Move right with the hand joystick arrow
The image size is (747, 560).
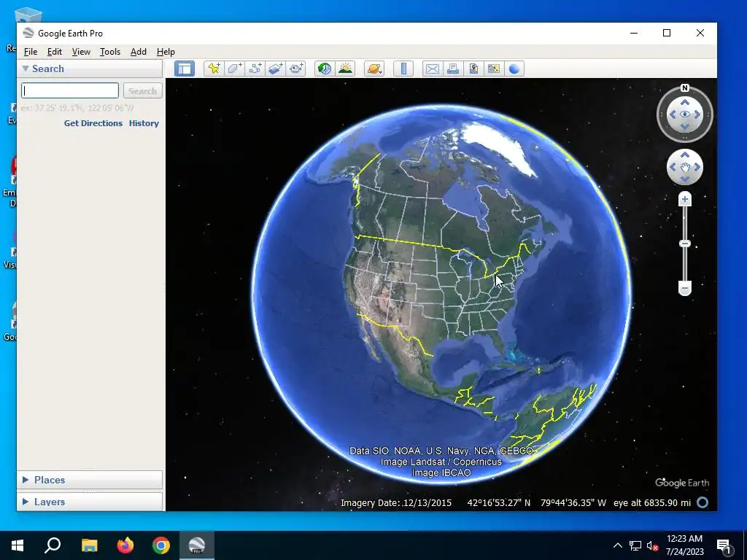tap(697, 167)
